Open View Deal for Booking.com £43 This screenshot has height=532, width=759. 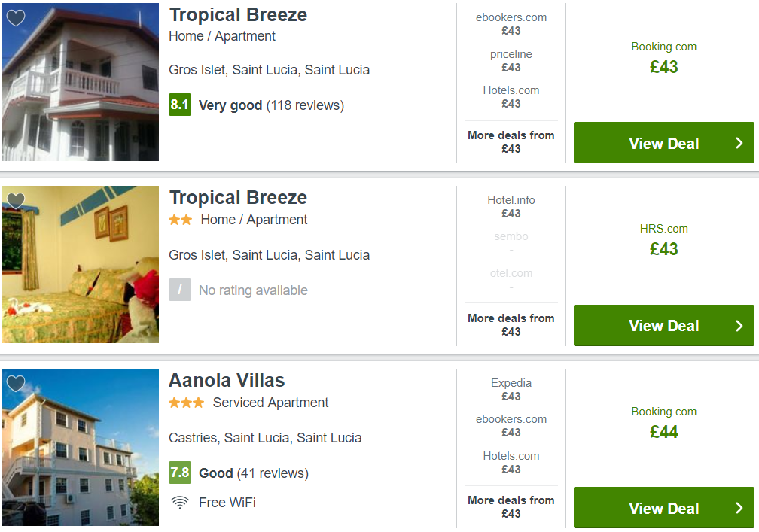tap(663, 143)
